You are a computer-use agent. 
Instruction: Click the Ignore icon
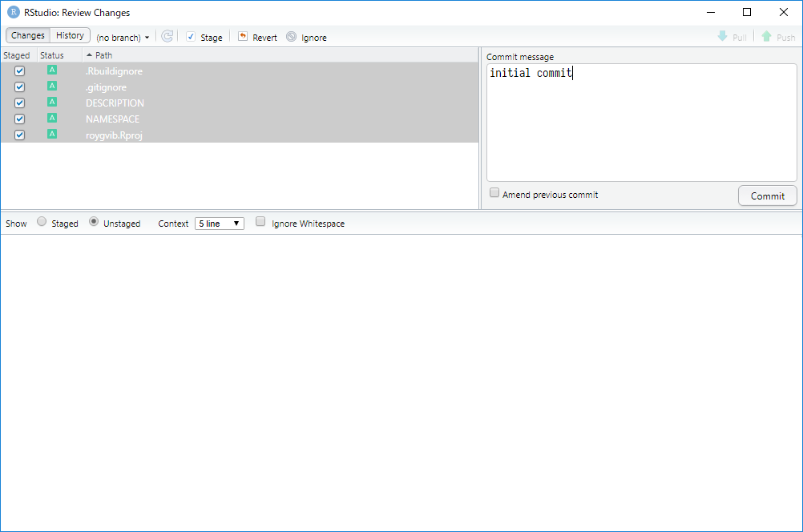pos(292,37)
